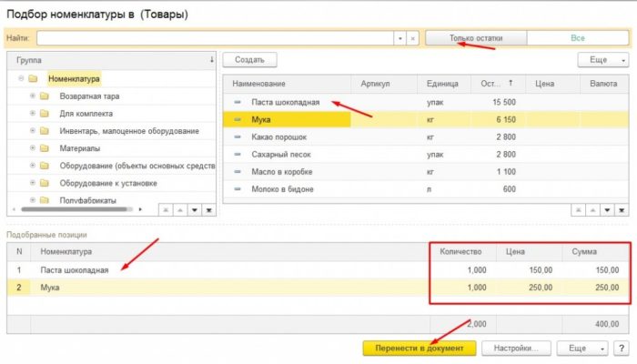Click the 15 500 stock value
The image size is (637, 364).
(x=504, y=102)
